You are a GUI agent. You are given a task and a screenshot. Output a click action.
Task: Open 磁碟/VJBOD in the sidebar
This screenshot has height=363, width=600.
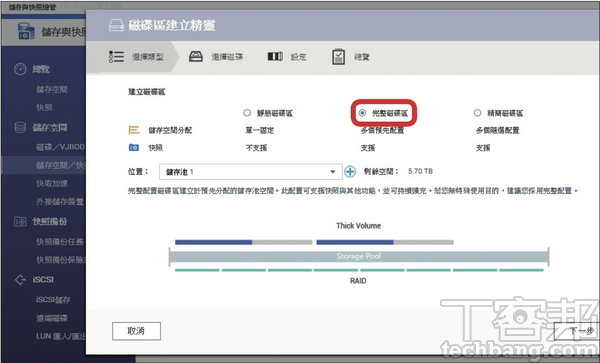[x=60, y=147]
